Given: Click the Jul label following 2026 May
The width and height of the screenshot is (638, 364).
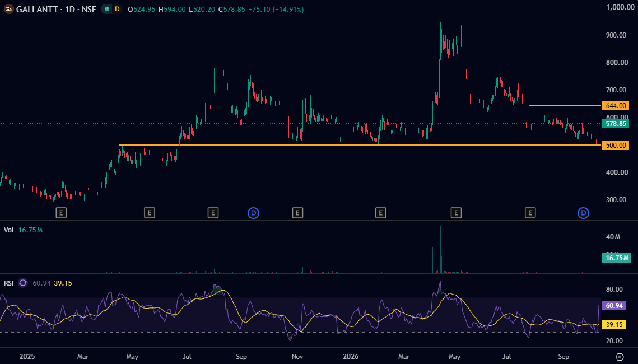Looking at the screenshot, I should tap(506, 357).
